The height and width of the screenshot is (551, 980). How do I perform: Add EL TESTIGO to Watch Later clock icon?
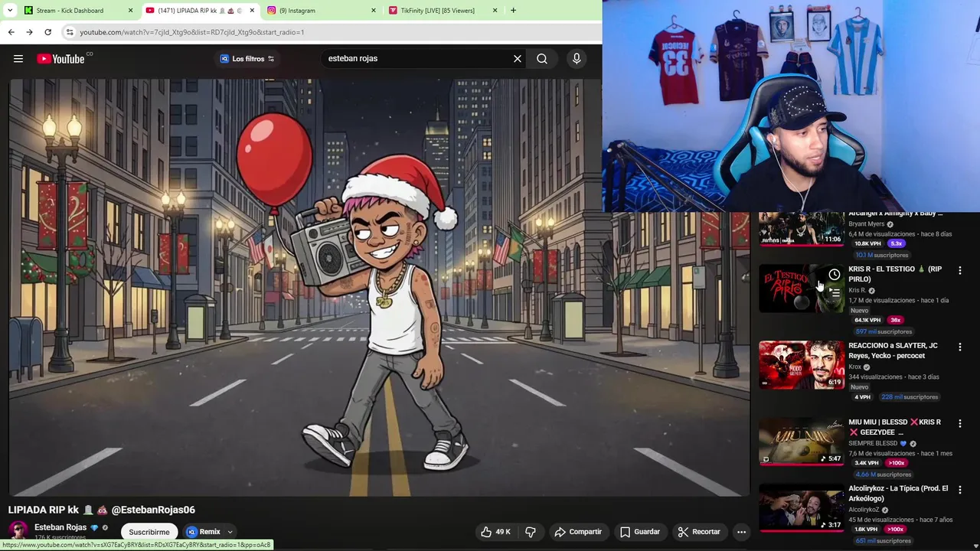835,275
